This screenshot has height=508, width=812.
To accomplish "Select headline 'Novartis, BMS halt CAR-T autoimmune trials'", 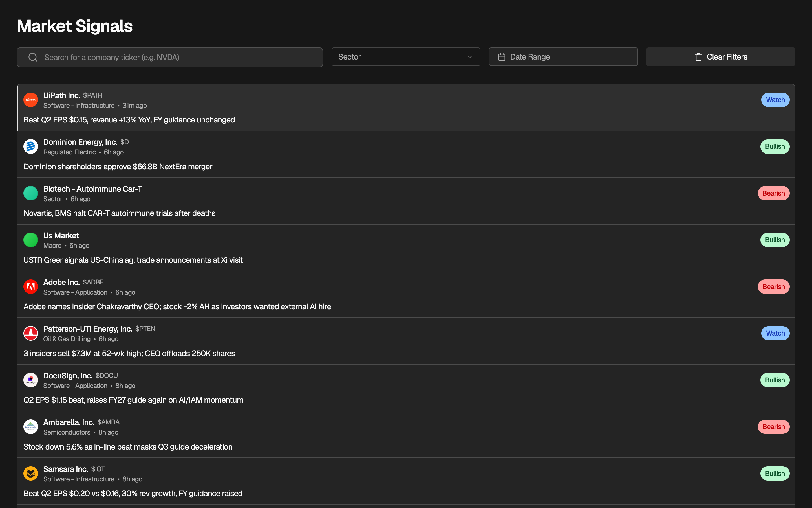I will pyautogui.click(x=120, y=213).
